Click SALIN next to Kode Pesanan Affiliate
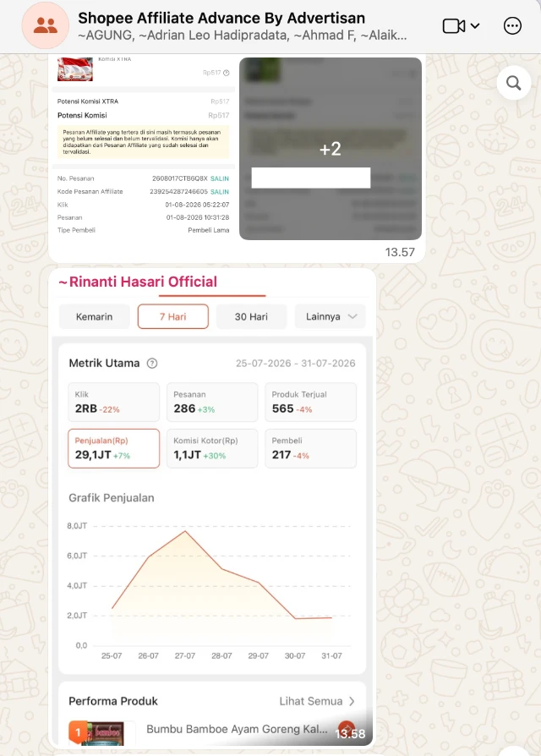The image size is (541, 756). tap(220, 191)
